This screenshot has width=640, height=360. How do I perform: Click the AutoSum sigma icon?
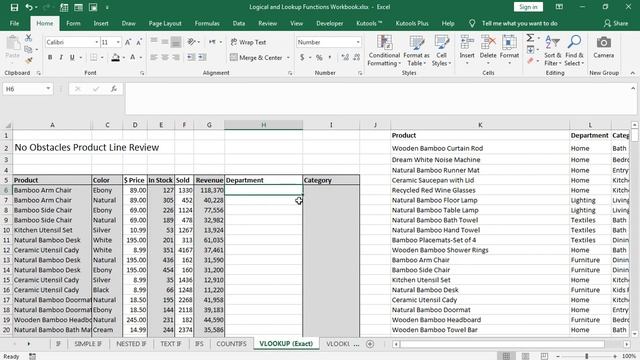point(530,38)
